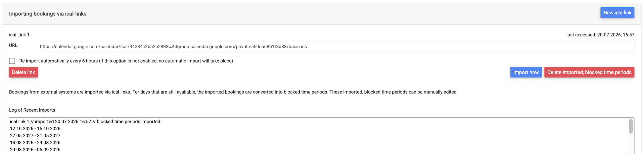The image size is (644, 154).
Task: Select the log entry 12.10.2026 - 15.10.2026
Action: (35, 129)
